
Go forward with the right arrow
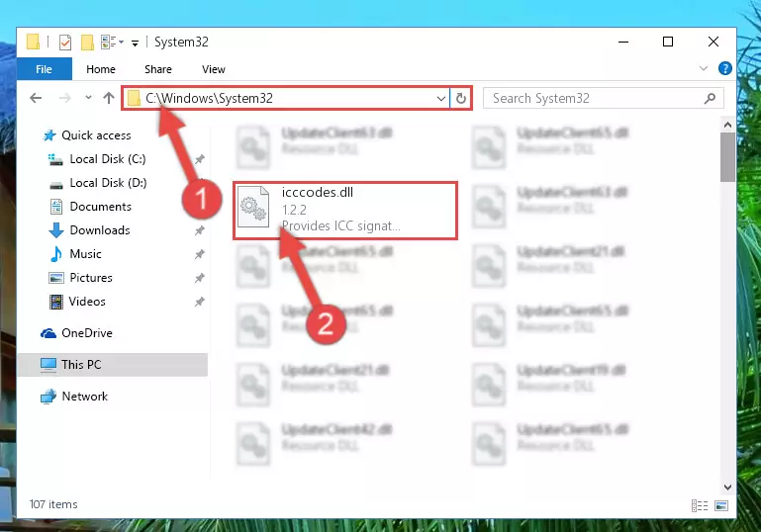point(64,99)
